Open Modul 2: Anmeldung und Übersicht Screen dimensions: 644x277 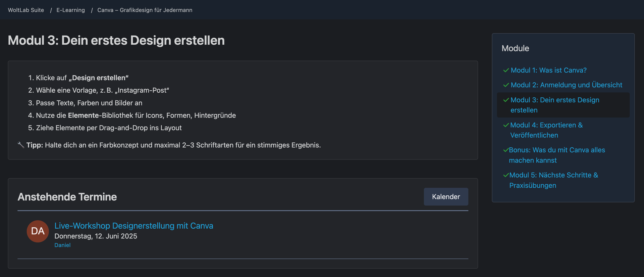pyautogui.click(x=566, y=85)
